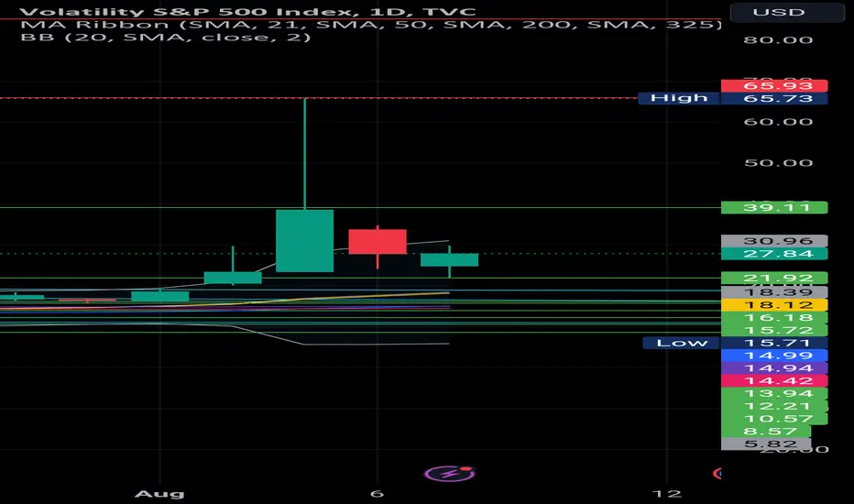This screenshot has width=854, height=504.
Task: Click the green 39.11 price label
Action: click(774, 208)
